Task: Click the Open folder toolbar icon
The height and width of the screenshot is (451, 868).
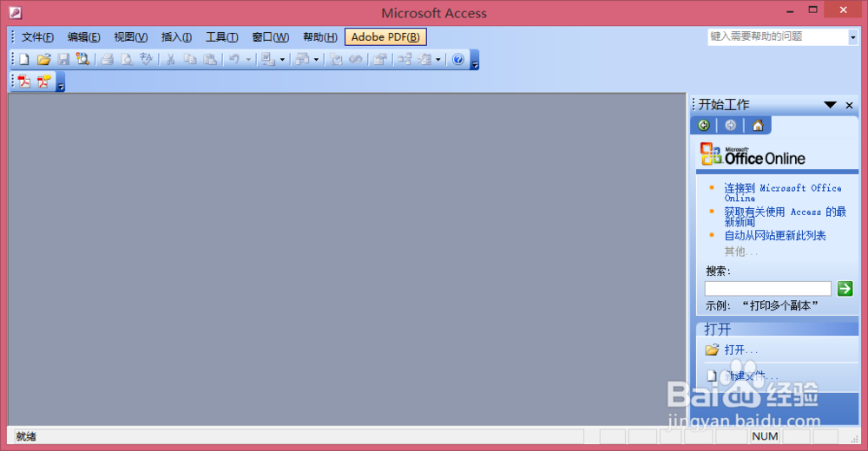Action: 43,59
